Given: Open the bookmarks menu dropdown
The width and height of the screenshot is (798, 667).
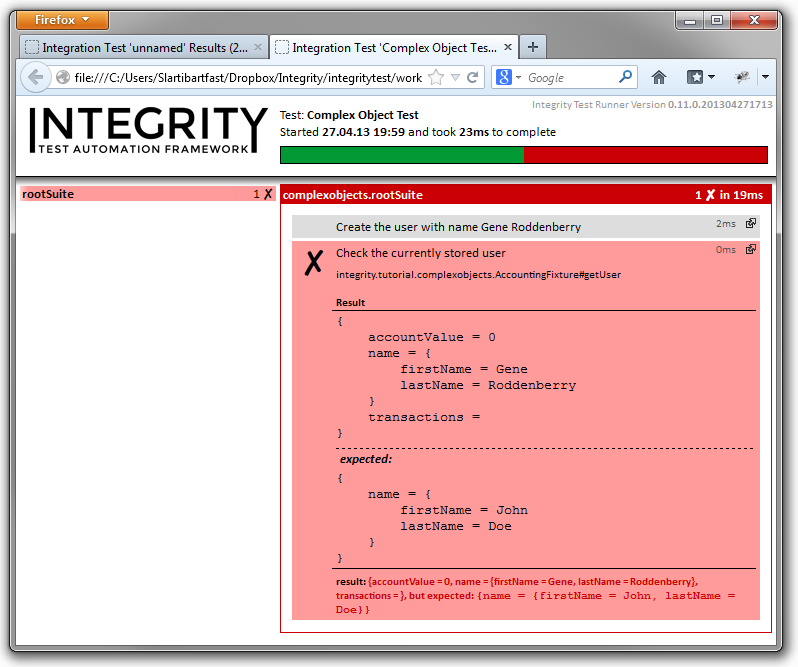Looking at the screenshot, I should pyautogui.click(x=700, y=77).
